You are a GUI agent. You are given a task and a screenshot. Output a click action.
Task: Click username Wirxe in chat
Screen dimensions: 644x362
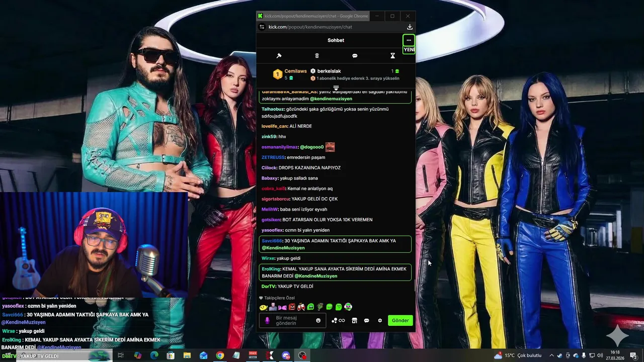point(268,258)
